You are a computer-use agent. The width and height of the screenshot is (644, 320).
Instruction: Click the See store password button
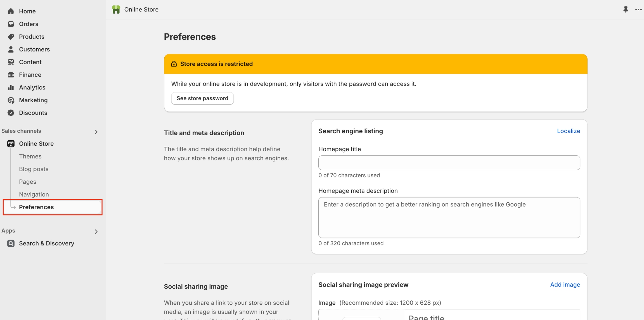[202, 98]
